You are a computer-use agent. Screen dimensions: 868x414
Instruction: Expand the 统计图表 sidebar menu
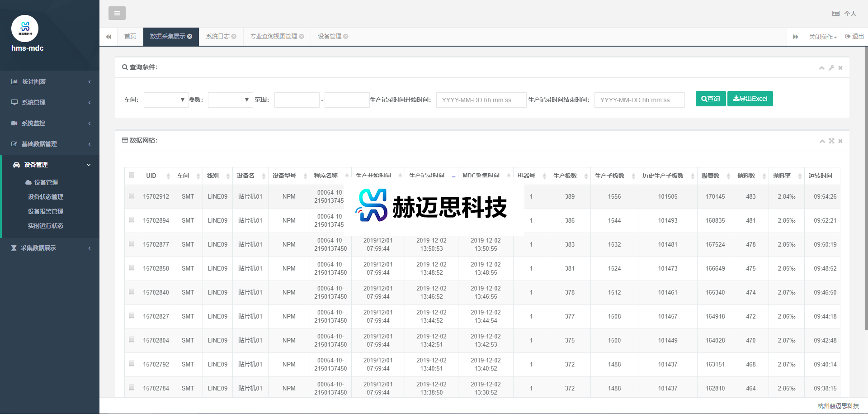pyautogui.click(x=50, y=81)
